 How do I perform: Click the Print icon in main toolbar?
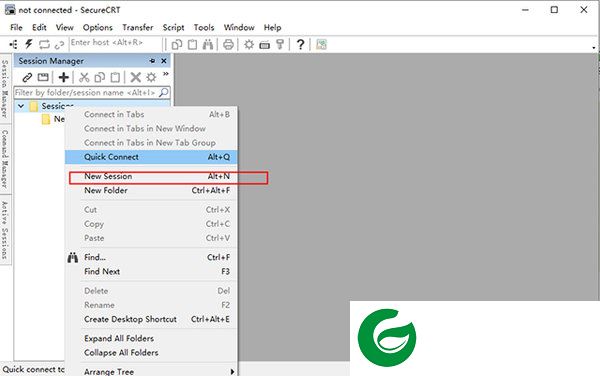(x=228, y=44)
